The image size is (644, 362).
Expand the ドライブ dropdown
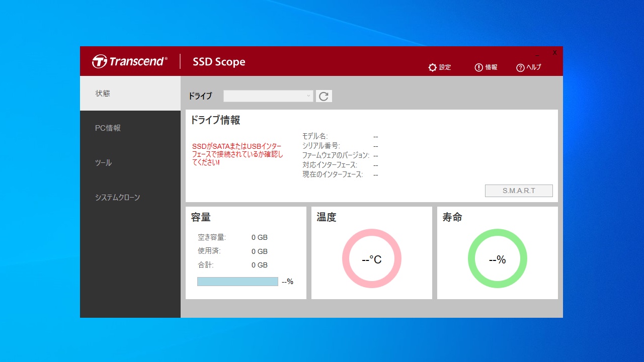[268, 96]
